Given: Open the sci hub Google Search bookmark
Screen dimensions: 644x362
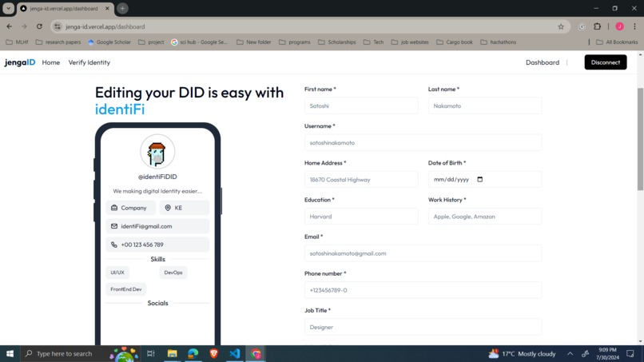Looking at the screenshot, I should pos(199,42).
